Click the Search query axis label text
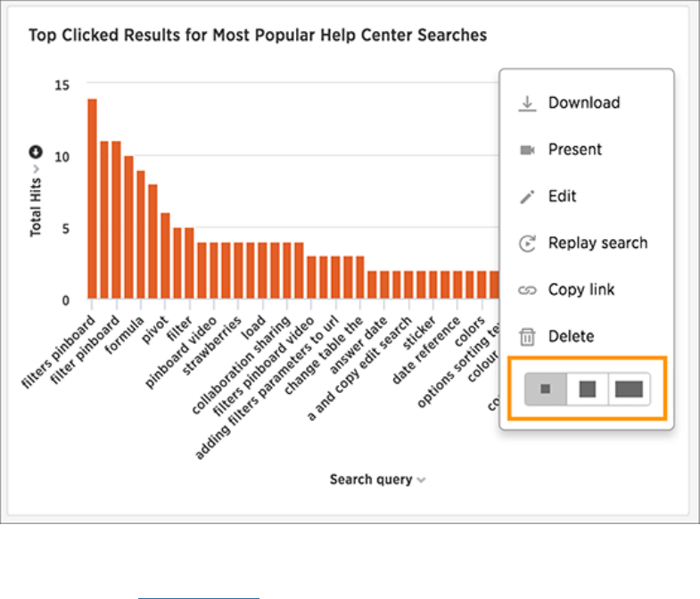The width and height of the screenshot is (700, 599). (x=371, y=480)
